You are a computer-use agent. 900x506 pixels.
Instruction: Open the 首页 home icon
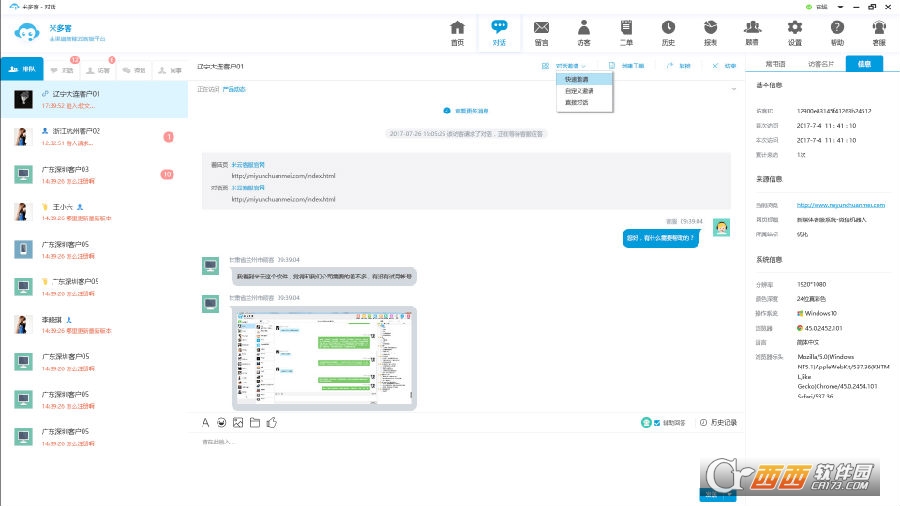point(457,33)
